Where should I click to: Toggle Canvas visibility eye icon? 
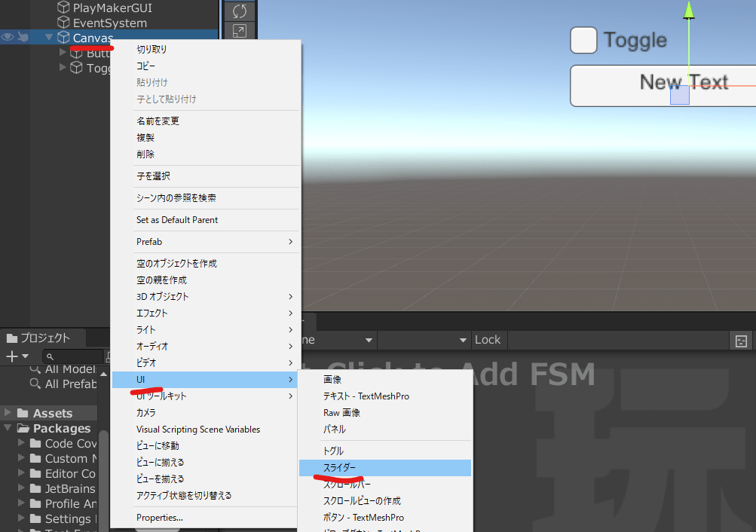8,38
